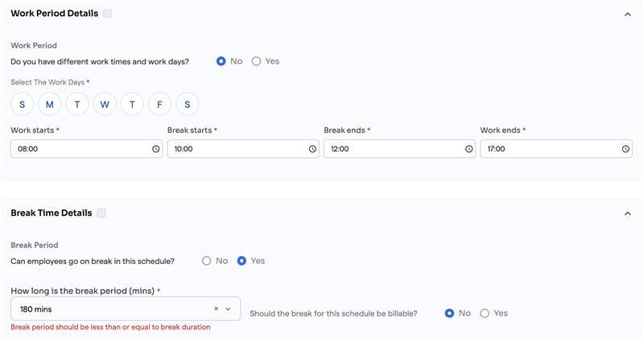Toggle Friday as a work day
This screenshot has width=644, height=339.
point(160,104)
